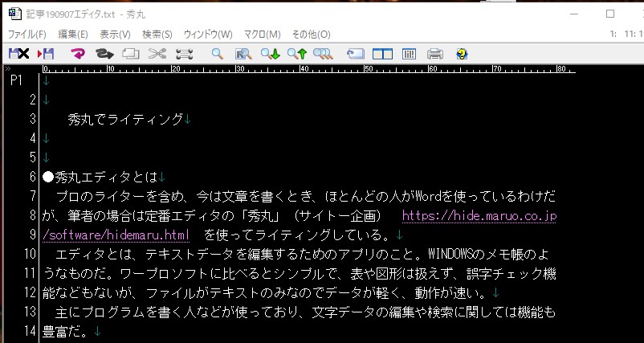The image size is (644, 343).
Task: Click 動作が速い。 at the end of line 12
Action: (450, 292)
